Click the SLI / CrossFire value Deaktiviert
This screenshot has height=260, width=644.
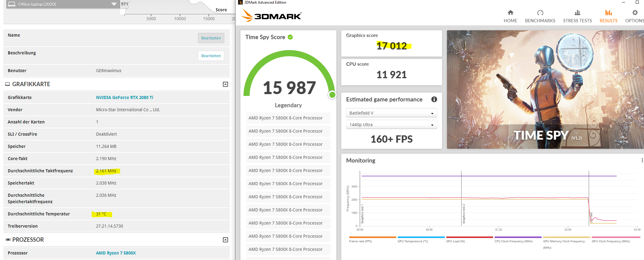click(106, 134)
